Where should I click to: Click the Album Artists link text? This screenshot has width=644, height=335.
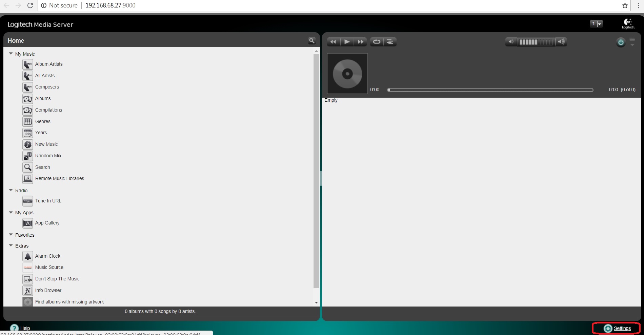click(49, 64)
